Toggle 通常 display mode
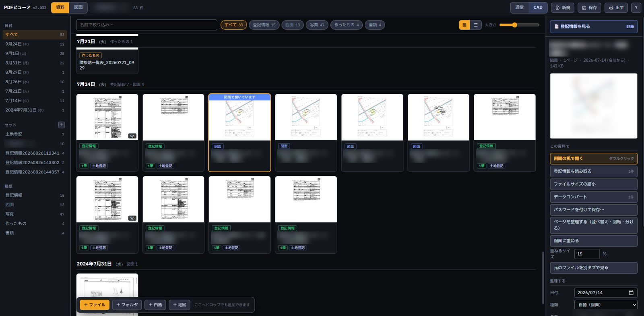This screenshot has height=316, width=644. click(520, 7)
